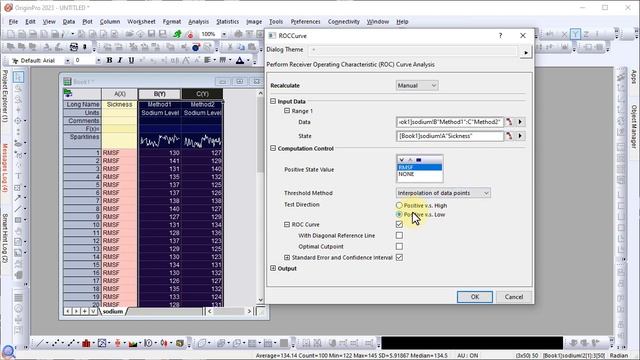Toggle Standard Error and Confidence Interval checkbox
640x360 pixels.
[x=399, y=258]
